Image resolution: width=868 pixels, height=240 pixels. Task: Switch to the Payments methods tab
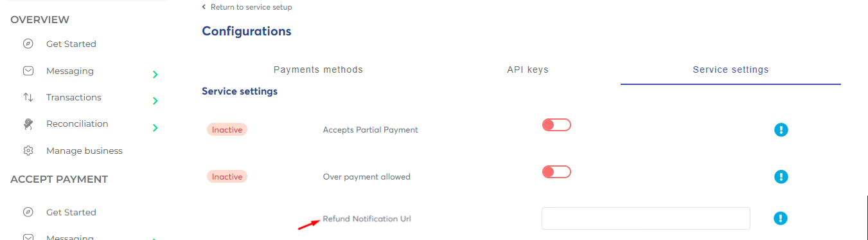(318, 69)
